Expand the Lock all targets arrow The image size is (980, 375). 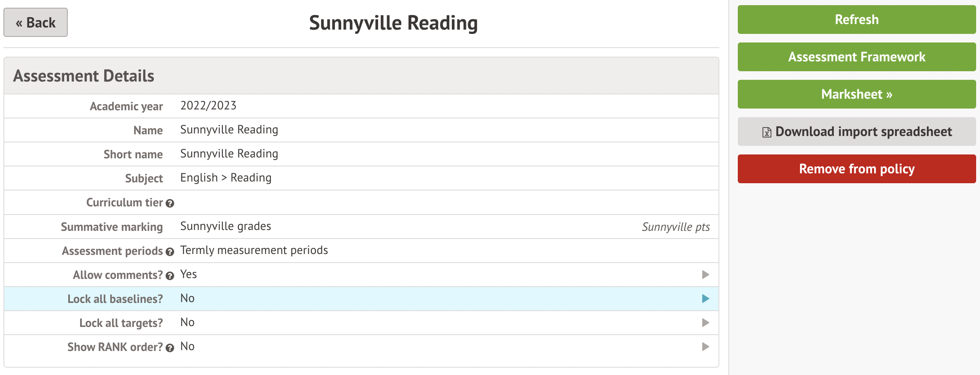pyautogui.click(x=705, y=323)
